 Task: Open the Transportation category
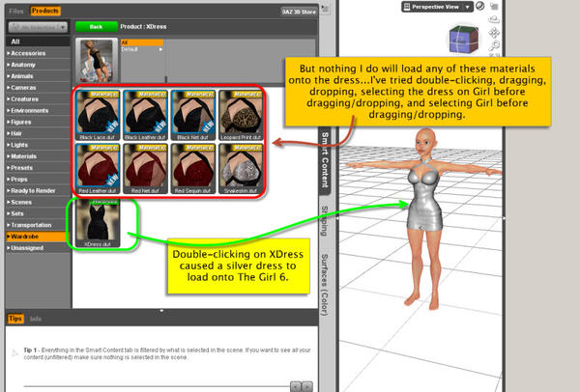click(x=38, y=225)
